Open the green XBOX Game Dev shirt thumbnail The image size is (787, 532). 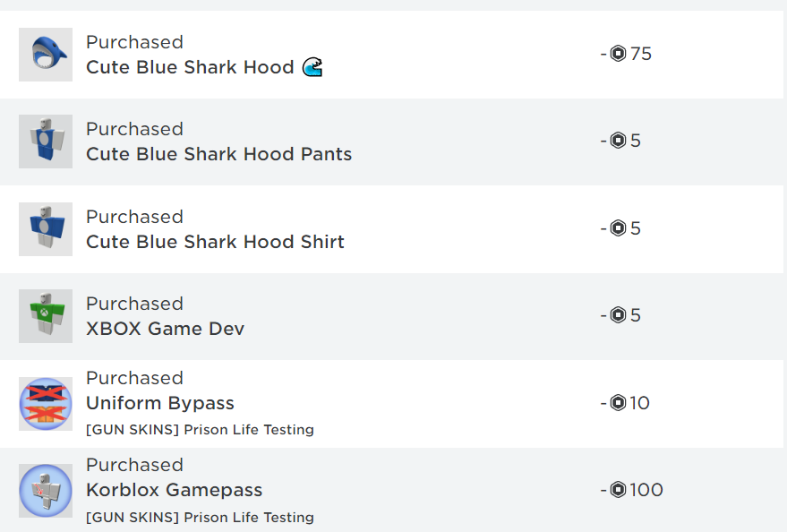click(x=46, y=316)
